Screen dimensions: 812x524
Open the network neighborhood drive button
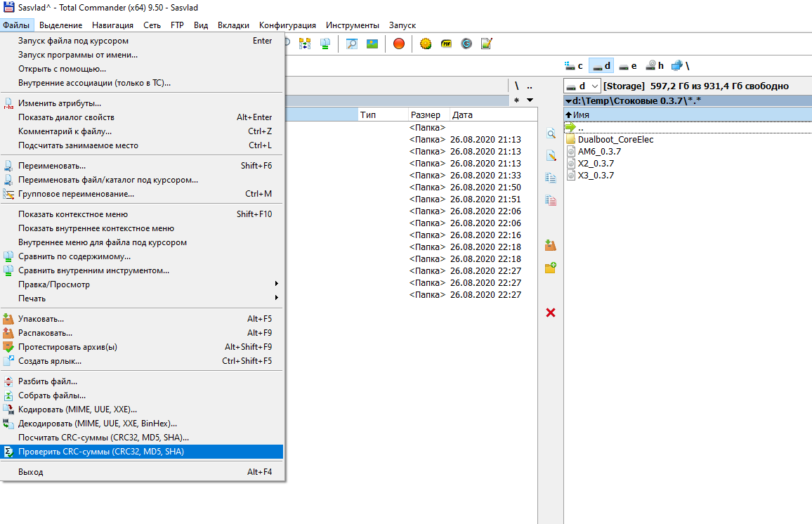point(681,66)
